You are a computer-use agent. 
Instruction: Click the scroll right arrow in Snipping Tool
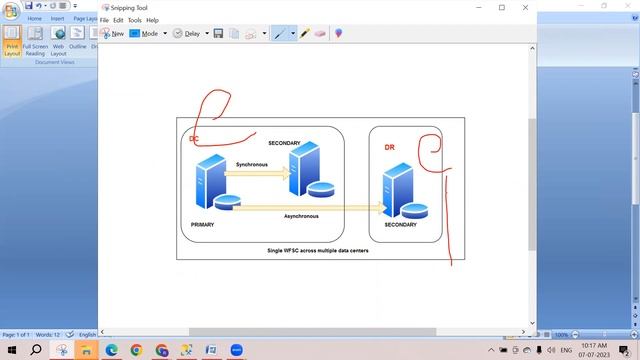[x=523, y=332]
